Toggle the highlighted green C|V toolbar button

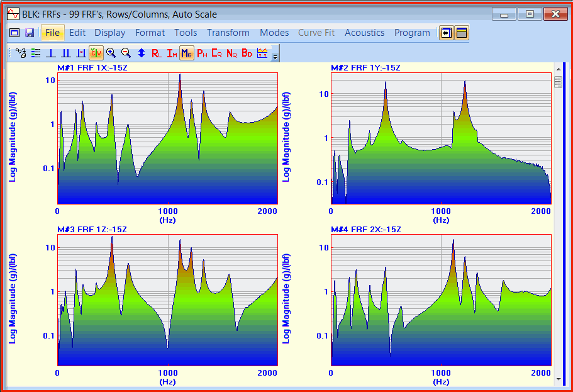tap(96, 53)
